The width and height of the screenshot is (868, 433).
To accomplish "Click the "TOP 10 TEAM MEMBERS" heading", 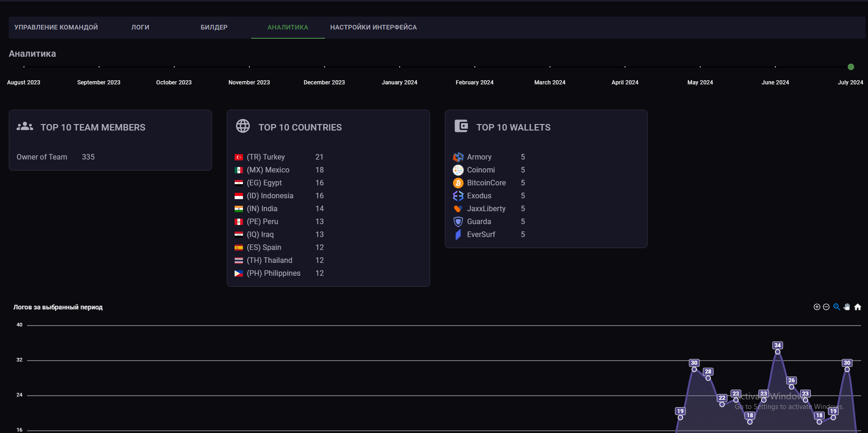I will [93, 127].
